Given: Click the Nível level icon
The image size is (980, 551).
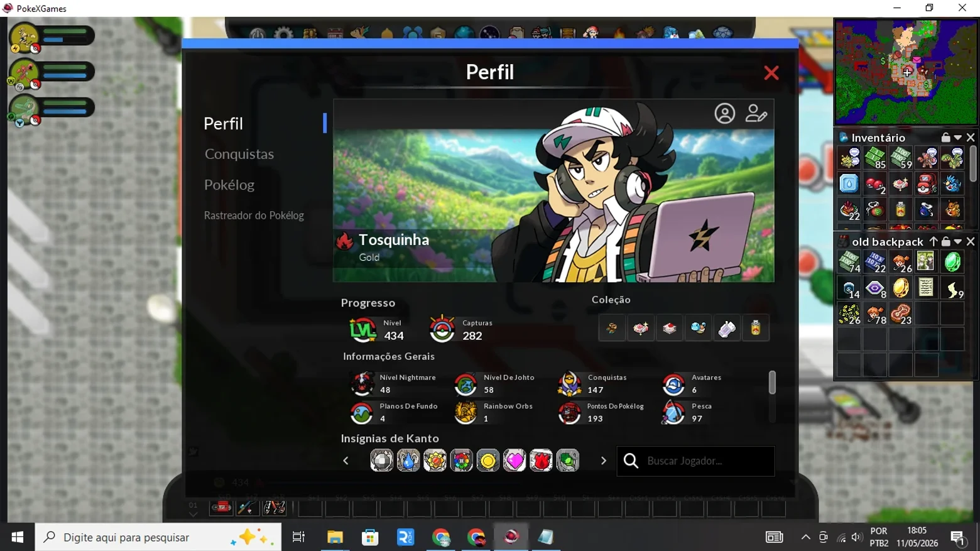Looking at the screenshot, I should pyautogui.click(x=362, y=329).
